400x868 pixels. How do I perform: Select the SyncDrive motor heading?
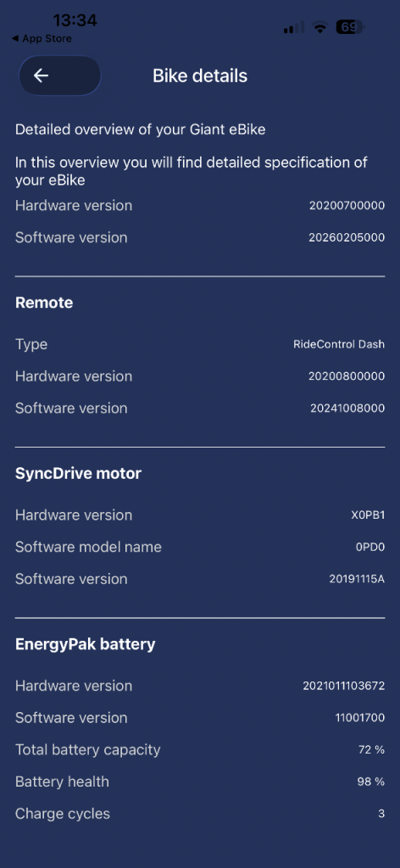[x=78, y=473]
